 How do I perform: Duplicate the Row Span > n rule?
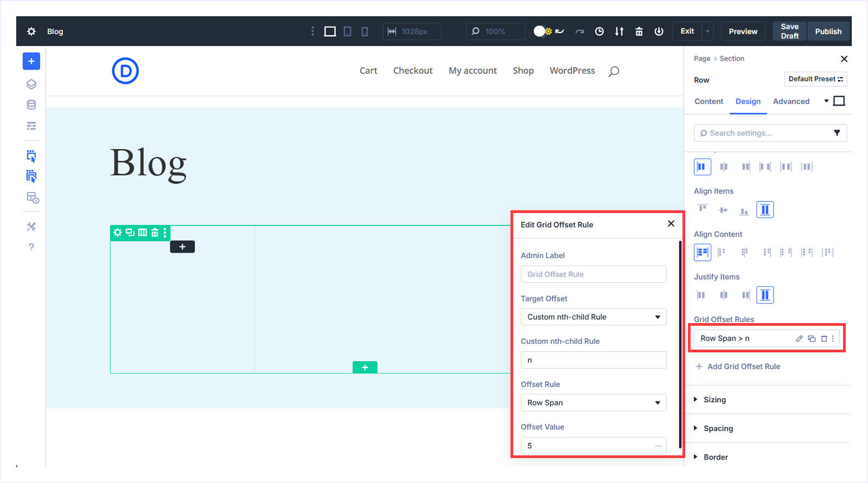pos(812,338)
